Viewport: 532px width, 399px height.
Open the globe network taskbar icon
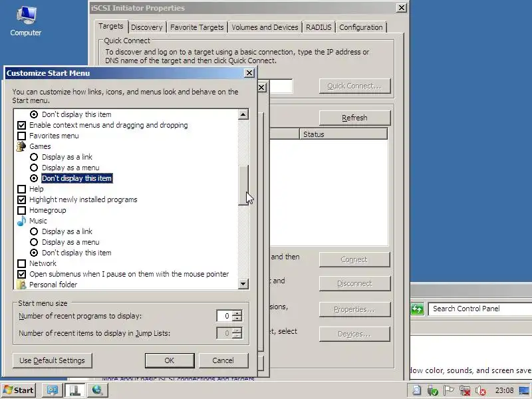(x=98, y=390)
